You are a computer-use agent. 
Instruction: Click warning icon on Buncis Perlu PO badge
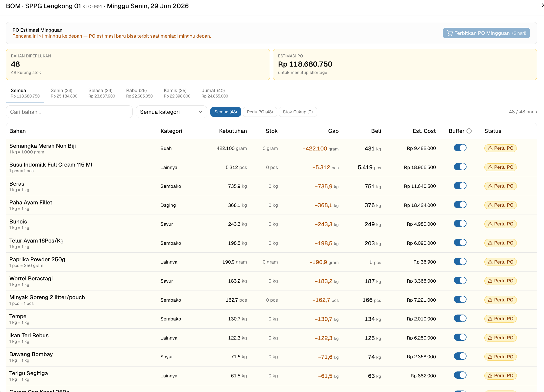tap(490, 224)
